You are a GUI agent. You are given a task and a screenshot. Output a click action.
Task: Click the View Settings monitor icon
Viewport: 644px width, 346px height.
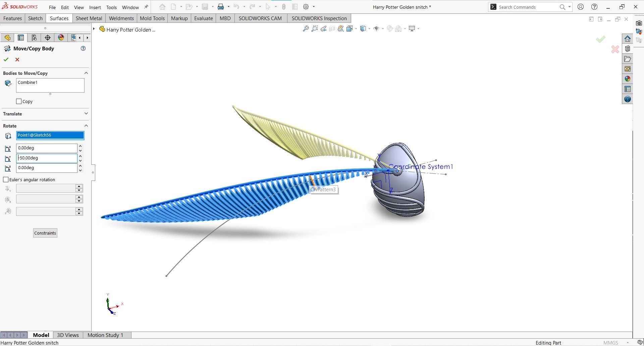tap(412, 29)
